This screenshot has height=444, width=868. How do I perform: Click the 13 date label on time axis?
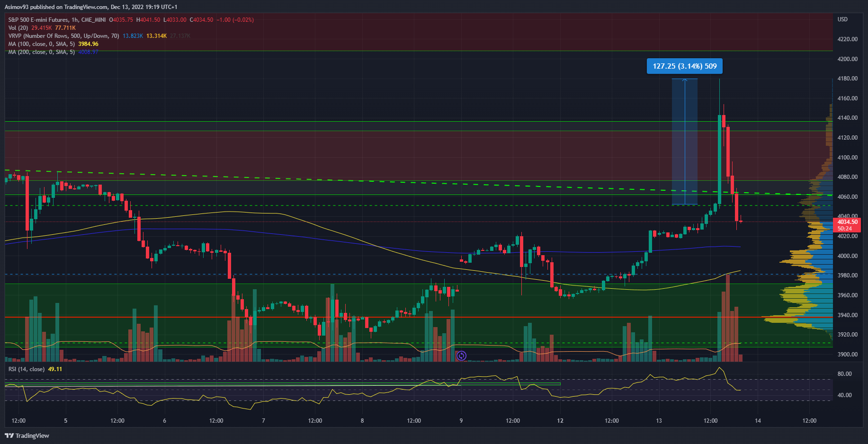click(x=659, y=421)
